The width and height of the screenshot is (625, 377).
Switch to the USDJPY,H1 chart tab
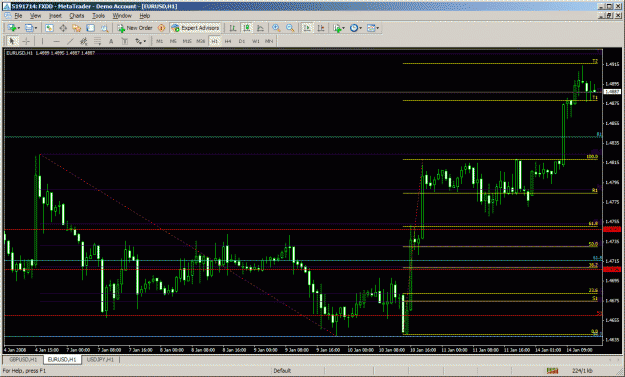click(100, 359)
